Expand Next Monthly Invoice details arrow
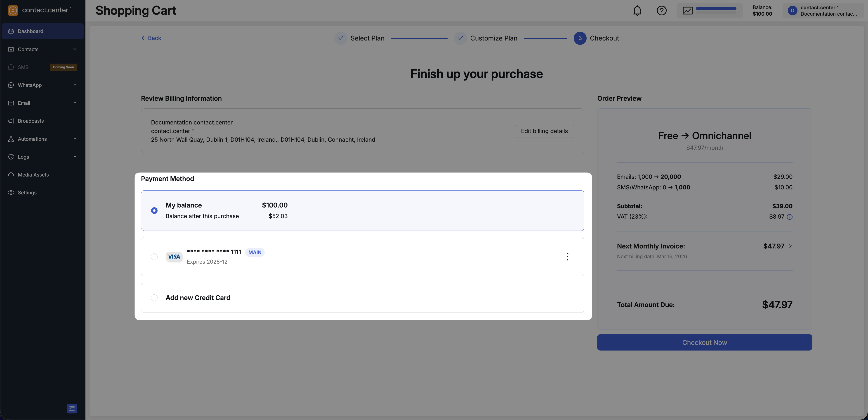Image resolution: width=868 pixels, height=420 pixels. coord(790,246)
